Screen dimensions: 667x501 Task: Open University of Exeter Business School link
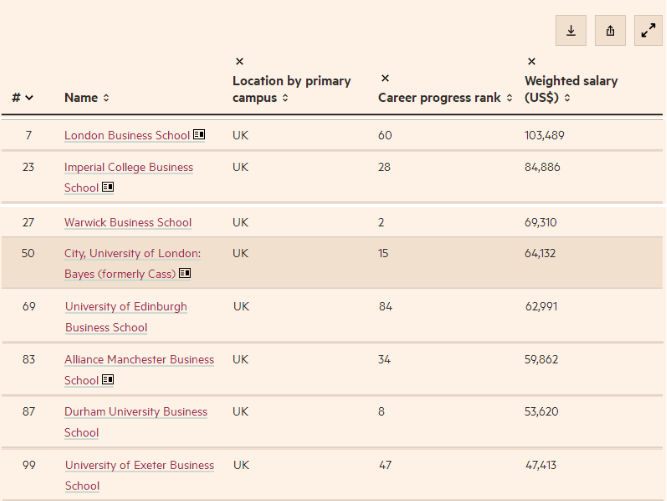(x=139, y=465)
